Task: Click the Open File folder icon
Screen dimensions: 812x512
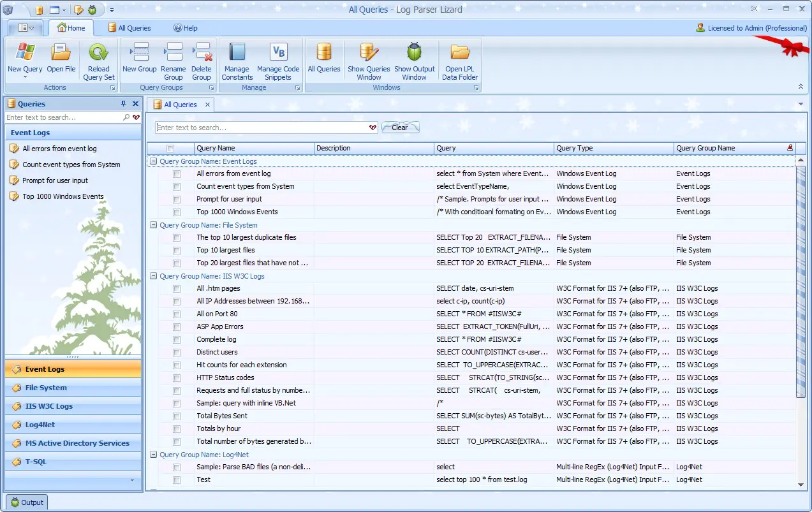Action: point(61,52)
